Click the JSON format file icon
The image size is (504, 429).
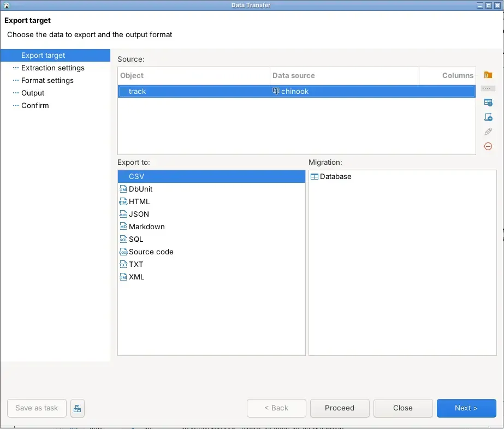pos(123,214)
